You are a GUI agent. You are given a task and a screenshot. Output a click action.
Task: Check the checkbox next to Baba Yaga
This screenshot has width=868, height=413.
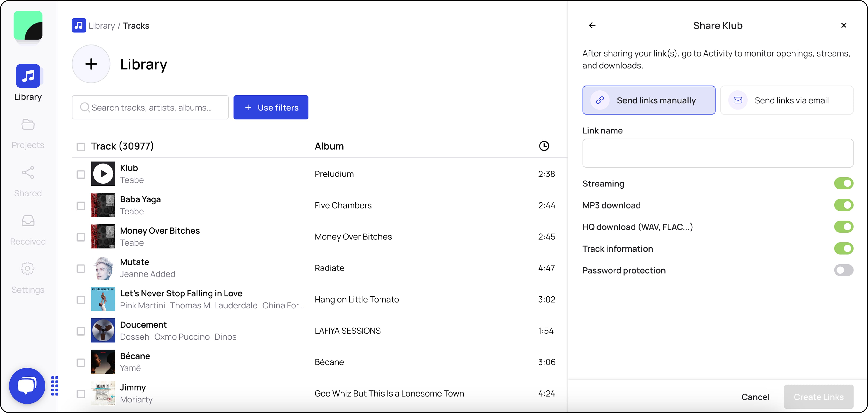[x=81, y=205]
